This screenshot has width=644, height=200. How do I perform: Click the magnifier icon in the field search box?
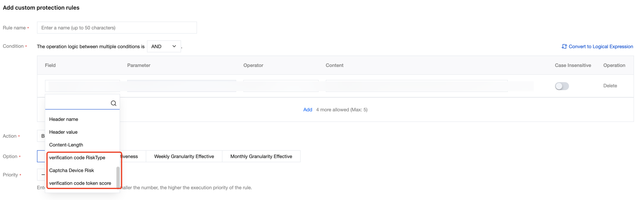[113, 103]
